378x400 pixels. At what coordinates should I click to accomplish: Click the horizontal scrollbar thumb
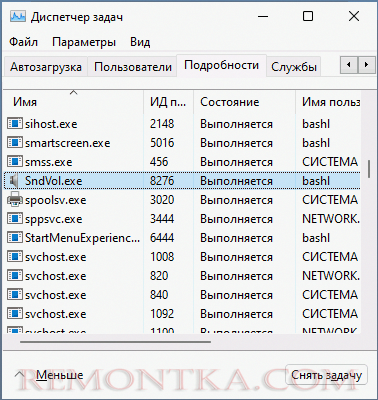(115, 341)
